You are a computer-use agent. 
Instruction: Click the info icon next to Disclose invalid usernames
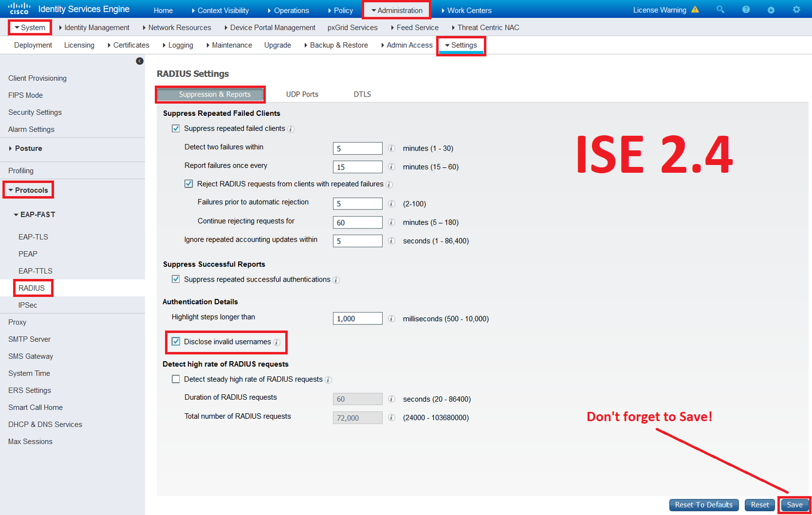pos(277,342)
